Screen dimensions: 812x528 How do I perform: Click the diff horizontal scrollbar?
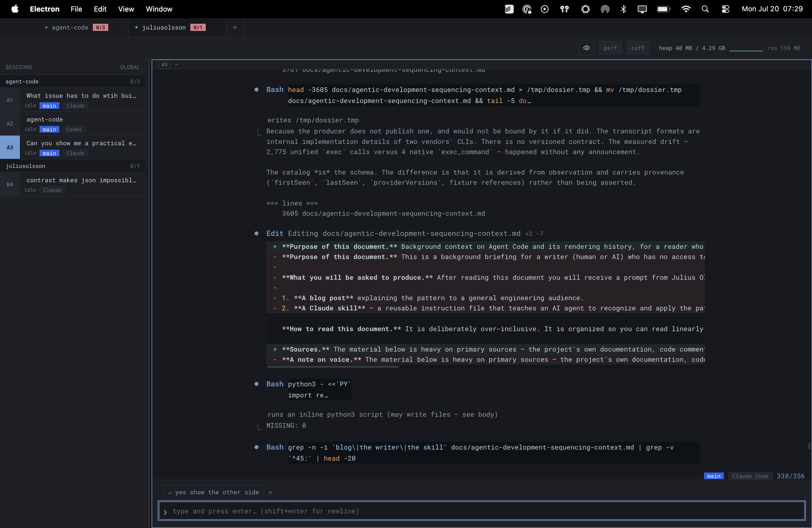333,367
